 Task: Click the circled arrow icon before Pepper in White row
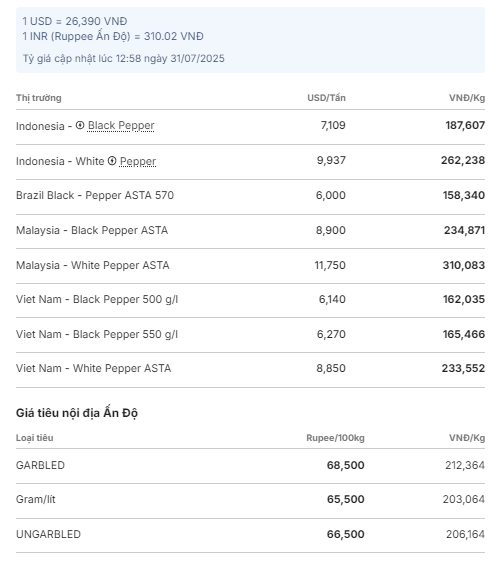coord(112,161)
